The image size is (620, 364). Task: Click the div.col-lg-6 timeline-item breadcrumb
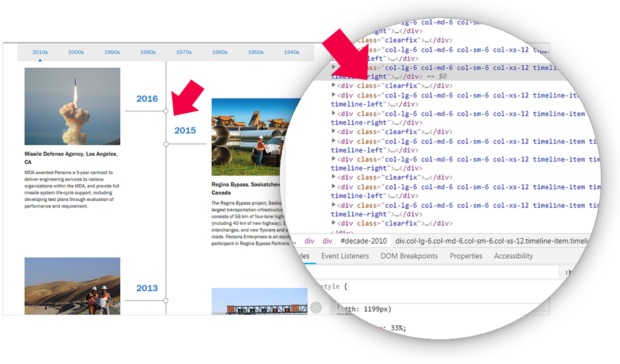point(492,241)
